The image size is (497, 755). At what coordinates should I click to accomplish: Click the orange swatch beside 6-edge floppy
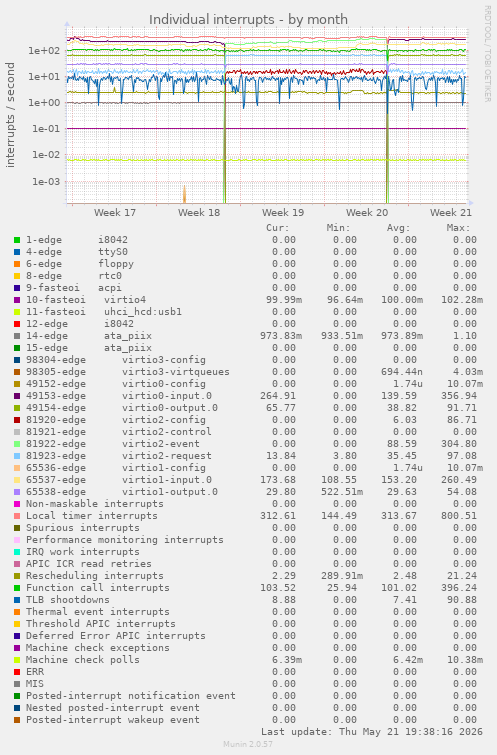tap(17, 264)
